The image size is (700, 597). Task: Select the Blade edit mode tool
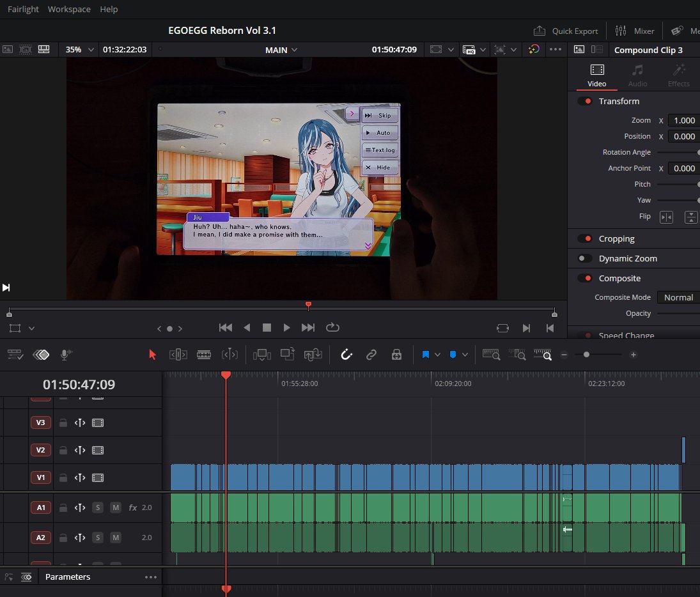pyautogui.click(x=203, y=355)
